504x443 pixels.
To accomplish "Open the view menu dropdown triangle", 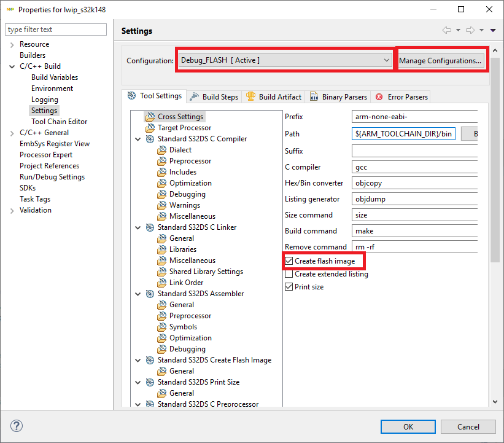I will (493, 30).
